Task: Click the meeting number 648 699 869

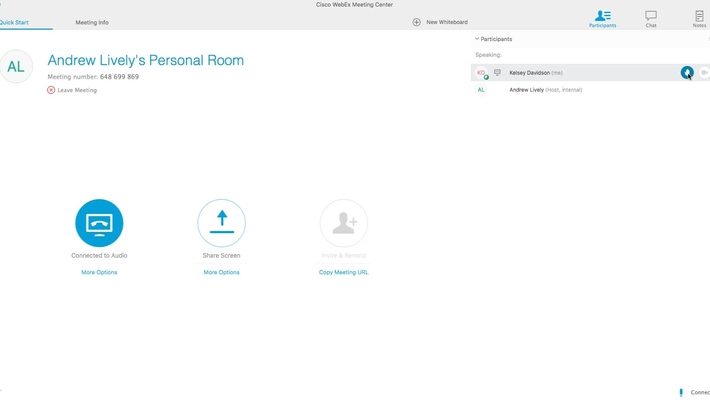Action: pyautogui.click(x=120, y=77)
